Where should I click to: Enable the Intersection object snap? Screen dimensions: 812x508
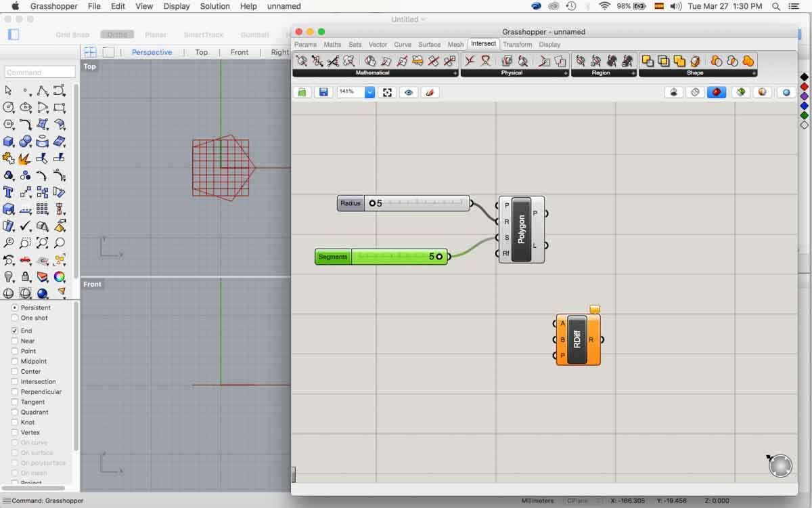point(15,381)
